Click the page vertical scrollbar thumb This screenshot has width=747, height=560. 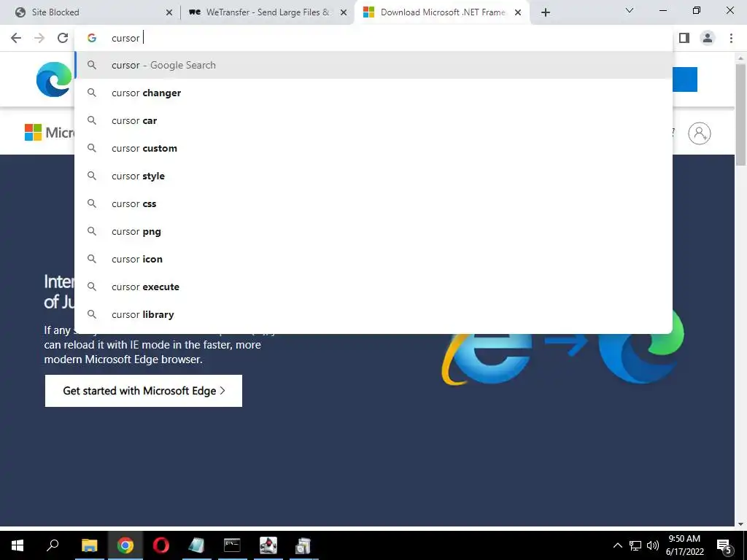[x=740, y=114]
